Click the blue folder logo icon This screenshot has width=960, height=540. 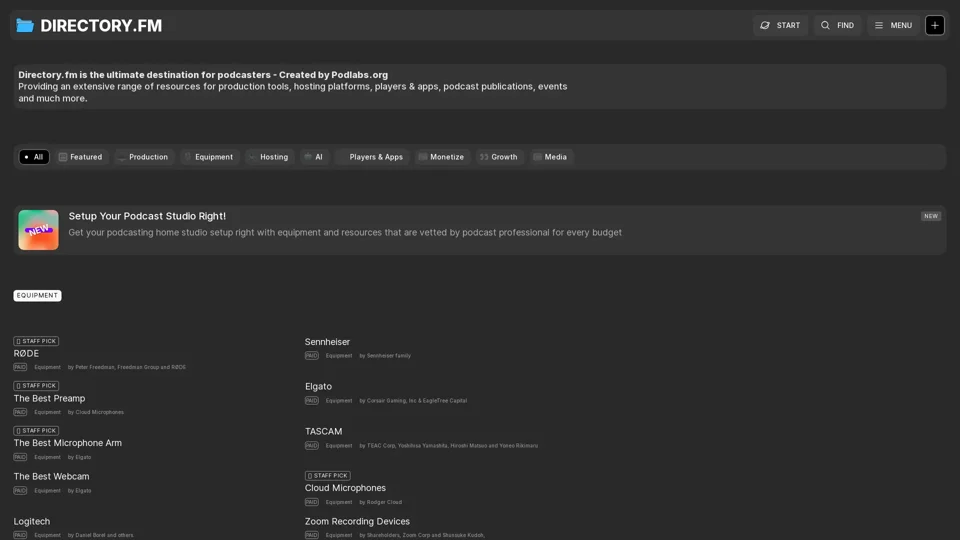(24, 25)
